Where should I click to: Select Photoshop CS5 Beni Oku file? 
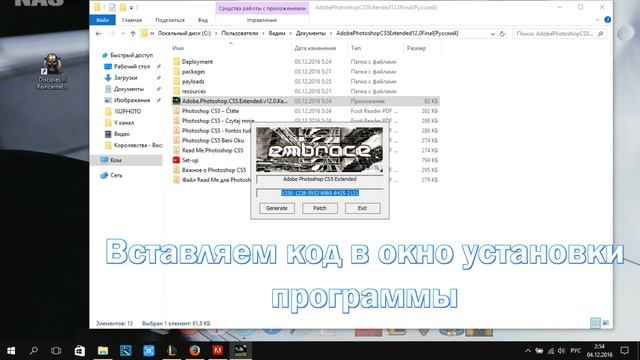click(x=213, y=140)
